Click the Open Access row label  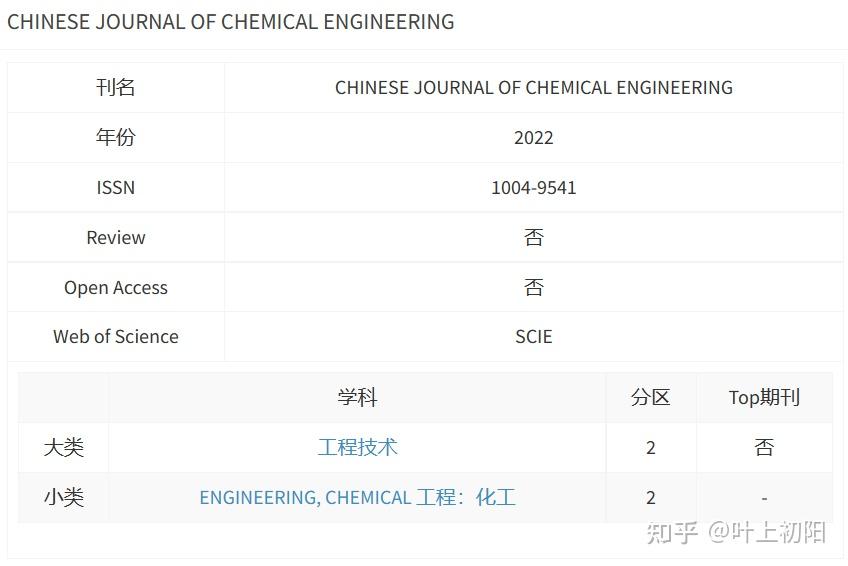(x=116, y=288)
